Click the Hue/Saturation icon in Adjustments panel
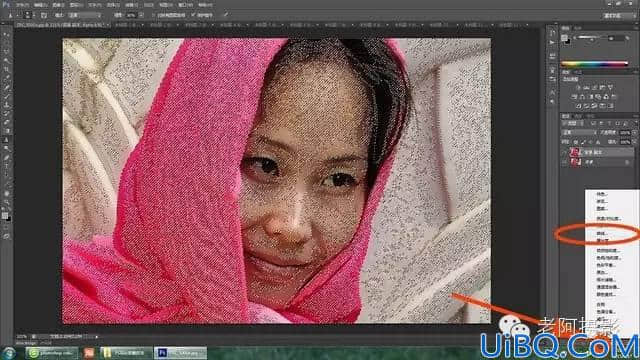 (573, 97)
